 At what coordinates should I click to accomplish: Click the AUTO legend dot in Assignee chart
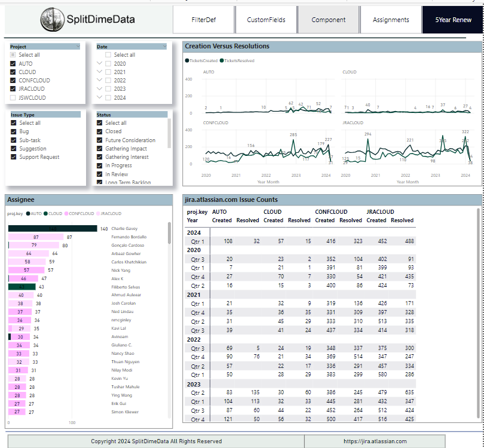click(x=27, y=213)
